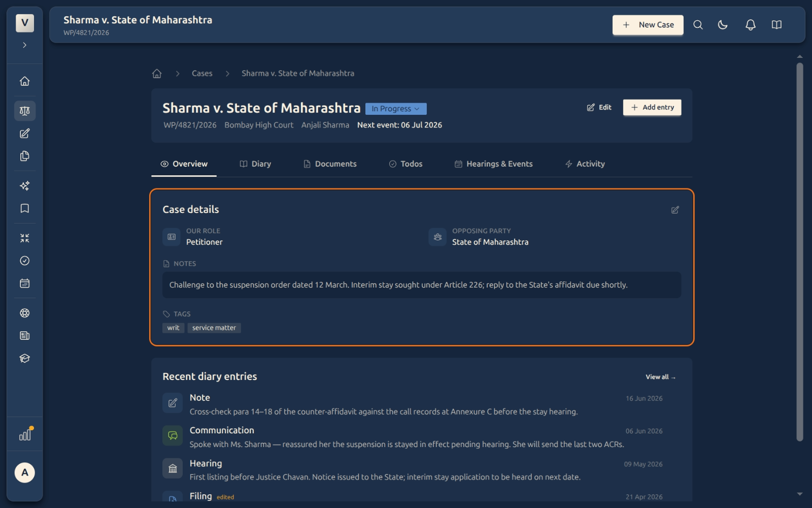This screenshot has height=508, width=812.
Task: Open the AI sparkles icon in sidebar
Action: point(24,186)
